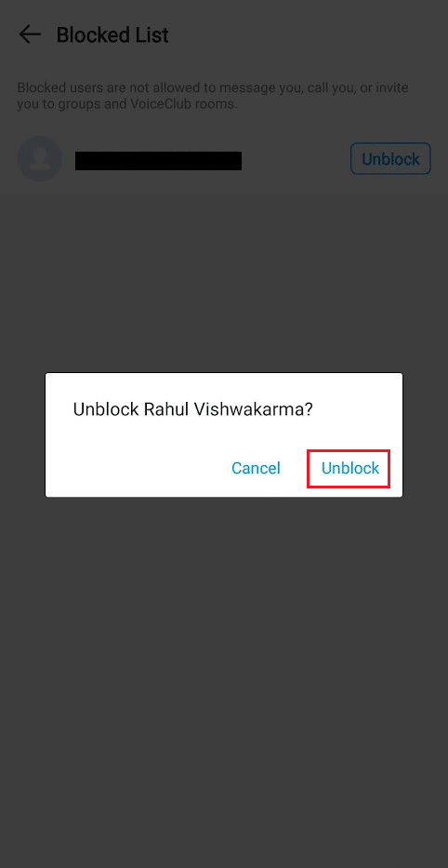Go back using the left arrow icon

[x=30, y=34]
